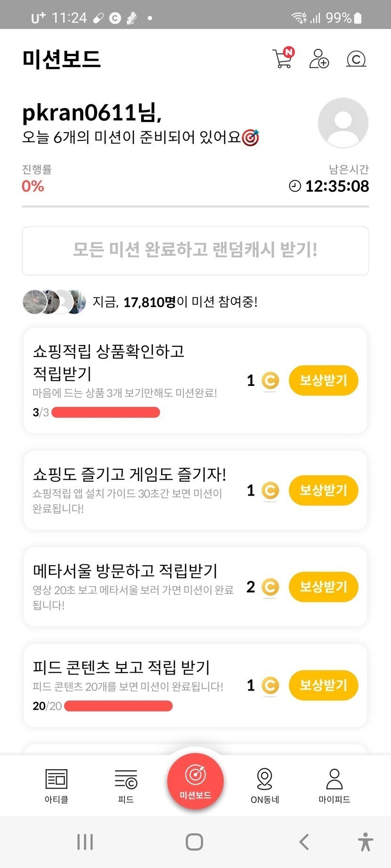
Task: Tap the Android recent apps button
Action: (x=85, y=842)
